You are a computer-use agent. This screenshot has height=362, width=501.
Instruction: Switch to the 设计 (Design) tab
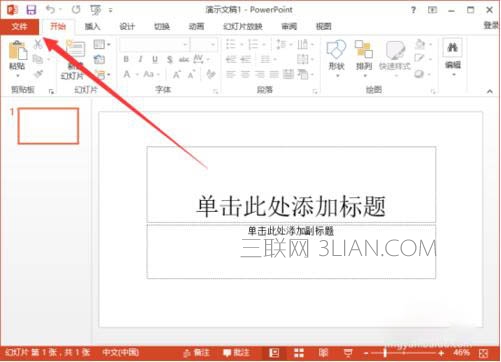point(127,27)
